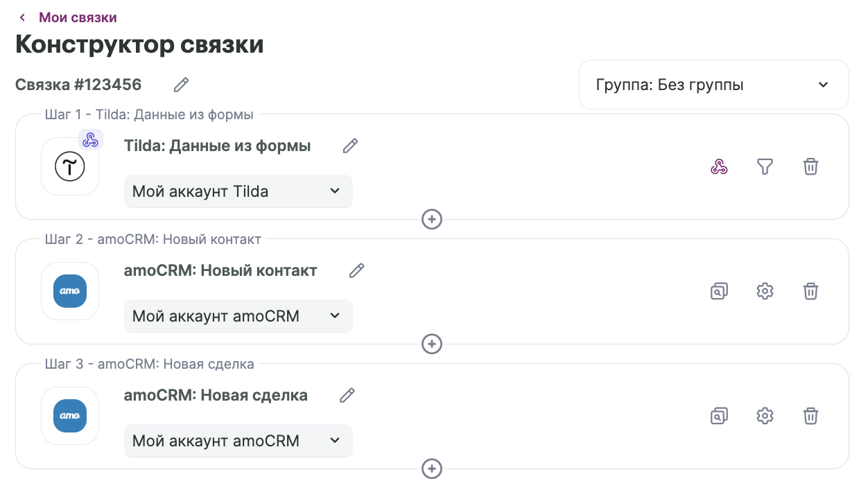Click webhook badge above Tilda logo
The height and width of the screenshot is (490, 868).
coord(90,139)
